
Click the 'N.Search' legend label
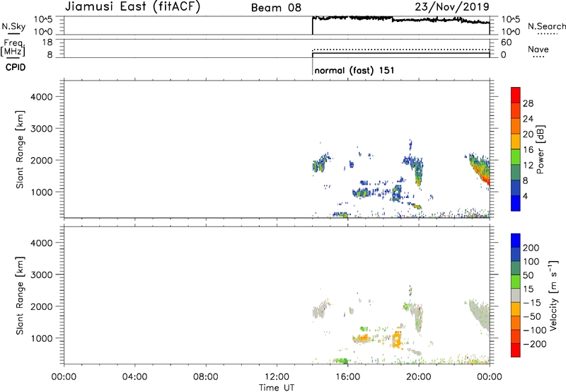click(x=546, y=26)
